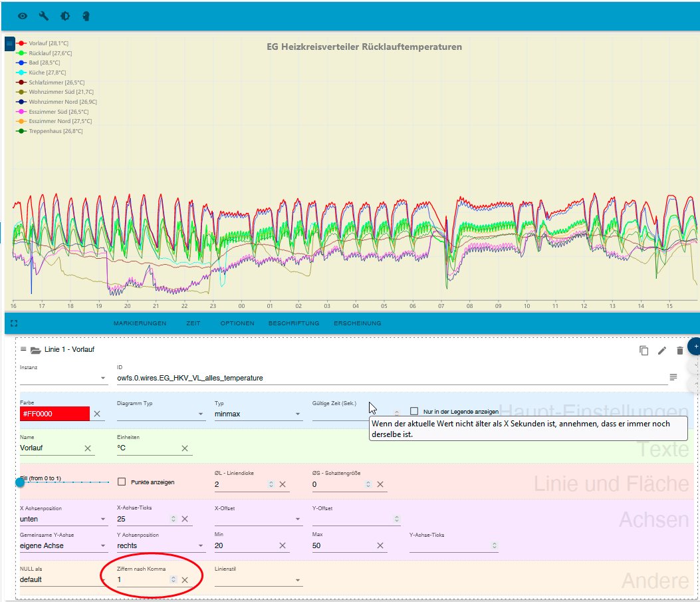Toggle Nur in der Legende anzeigen checkbox

[414, 411]
